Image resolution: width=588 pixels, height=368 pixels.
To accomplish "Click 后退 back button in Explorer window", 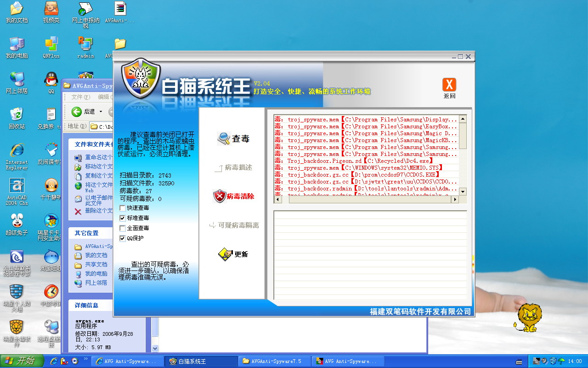I will point(84,112).
